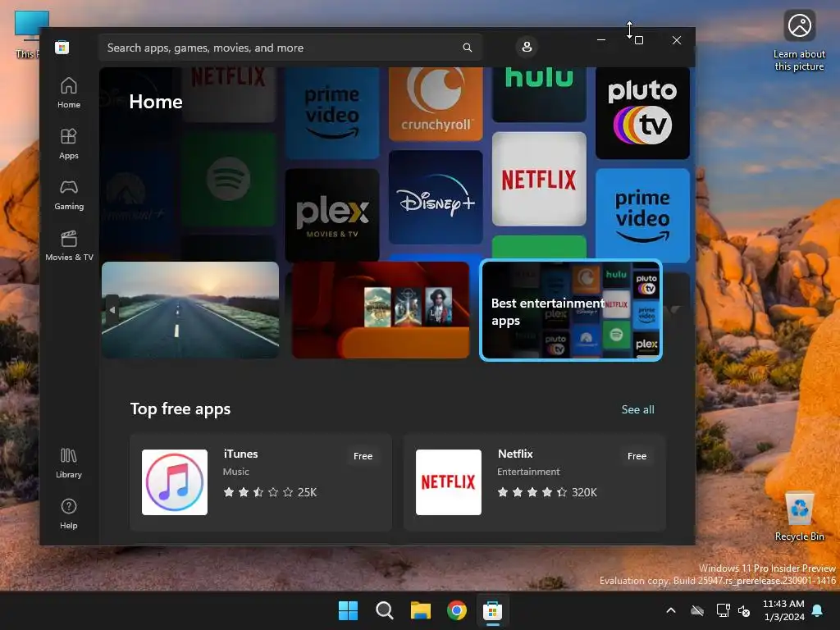Click the iTunes app icon
The image size is (840, 630).
(174, 482)
